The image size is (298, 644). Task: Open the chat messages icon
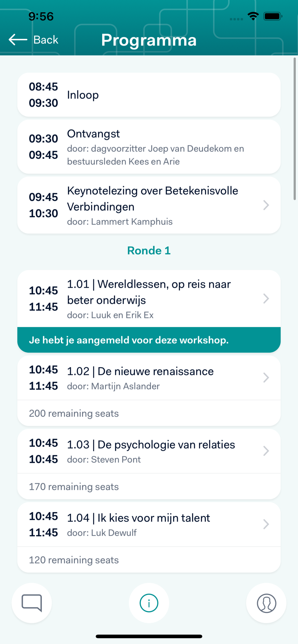(x=32, y=603)
